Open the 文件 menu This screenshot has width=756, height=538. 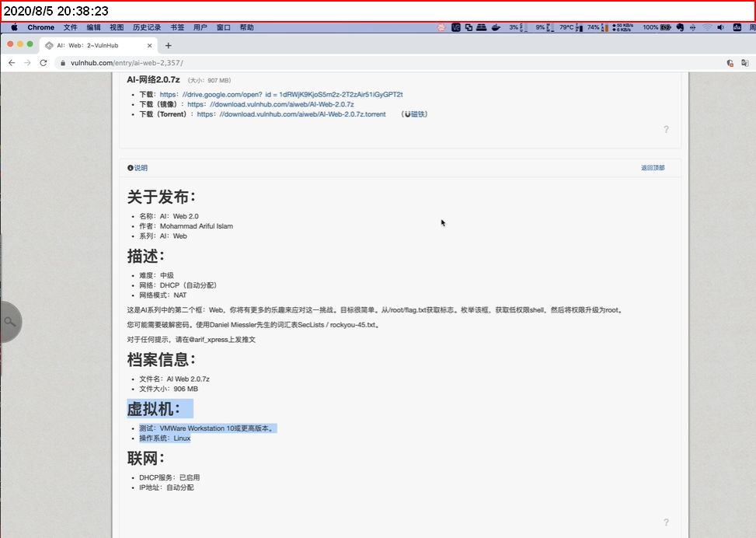click(x=71, y=27)
